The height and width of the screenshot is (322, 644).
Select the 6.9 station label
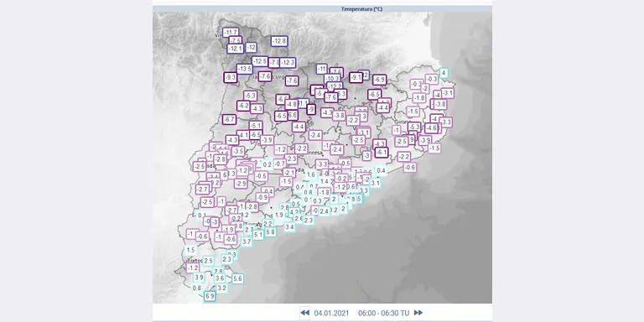point(210,296)
